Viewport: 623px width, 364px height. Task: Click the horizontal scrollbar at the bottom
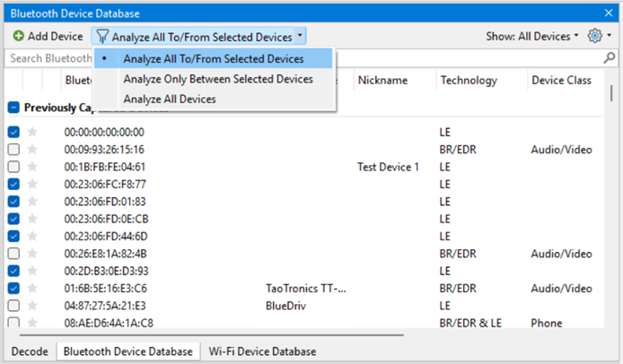(211, 335)
